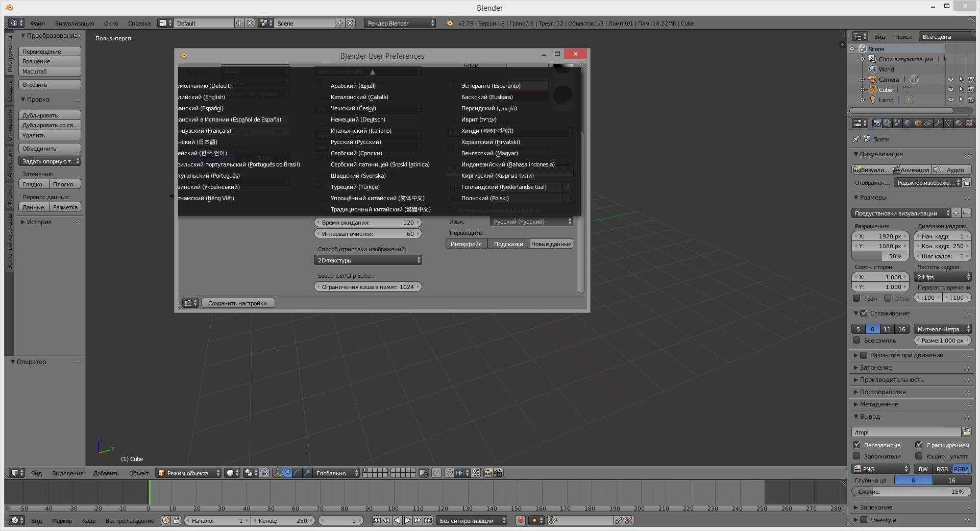Open the Object Data tab triangle icon
Viewport: 980px width, 531px height.
point(948,123)
